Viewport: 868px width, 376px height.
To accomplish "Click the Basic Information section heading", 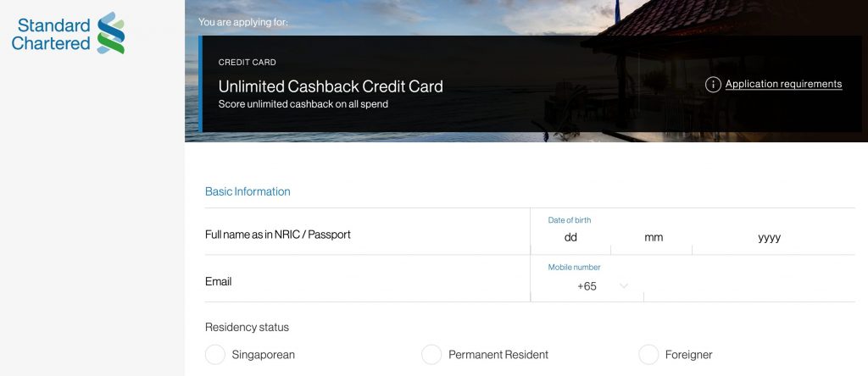I will (x=248, y=192).
